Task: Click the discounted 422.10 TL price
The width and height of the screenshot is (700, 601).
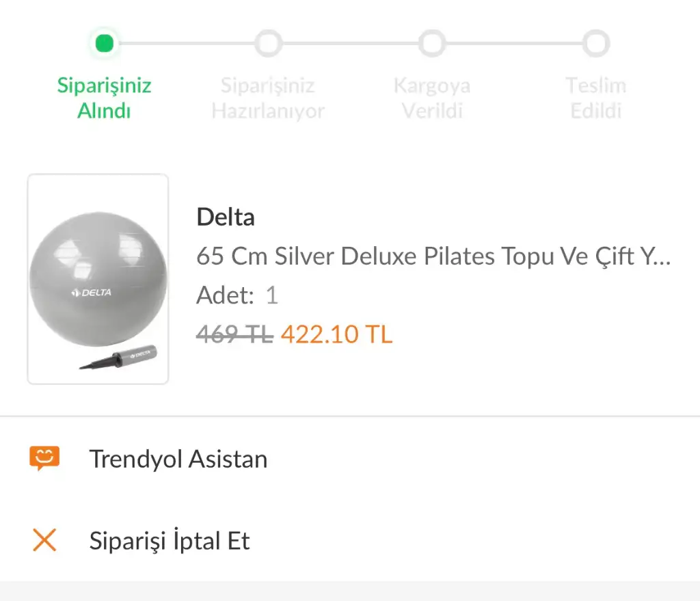Action: point(336,334)
